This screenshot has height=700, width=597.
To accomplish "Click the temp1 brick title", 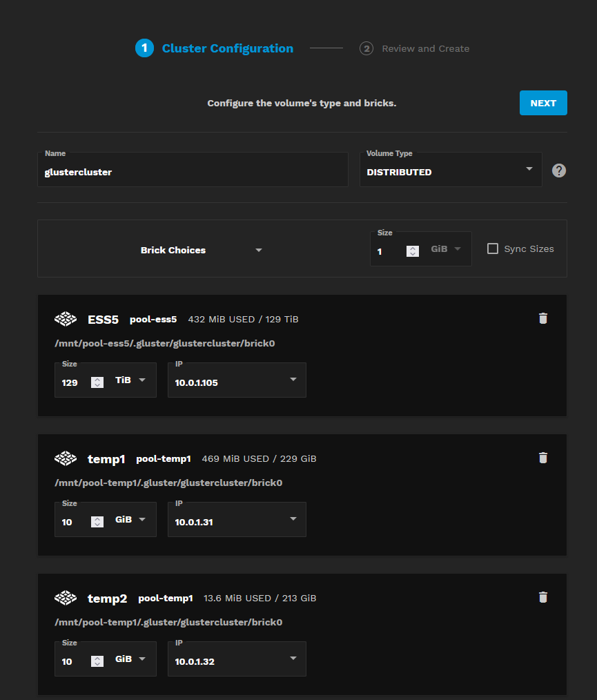I will point(106,459).
